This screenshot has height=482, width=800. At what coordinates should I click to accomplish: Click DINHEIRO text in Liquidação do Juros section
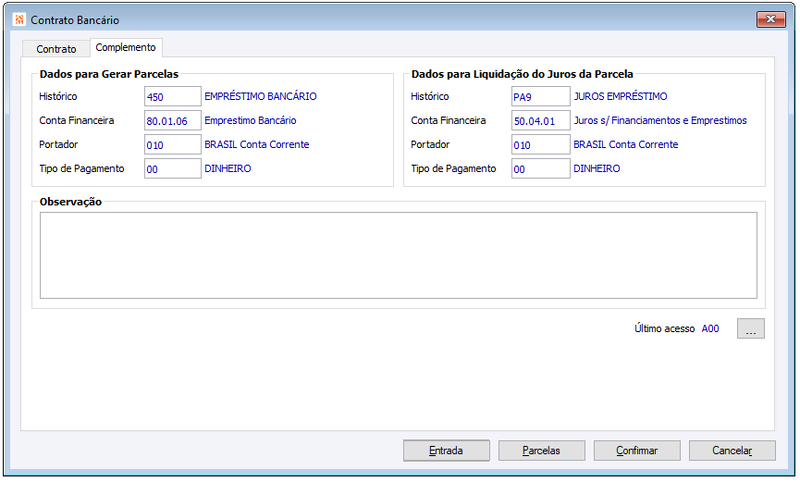[x=596, y=169]
